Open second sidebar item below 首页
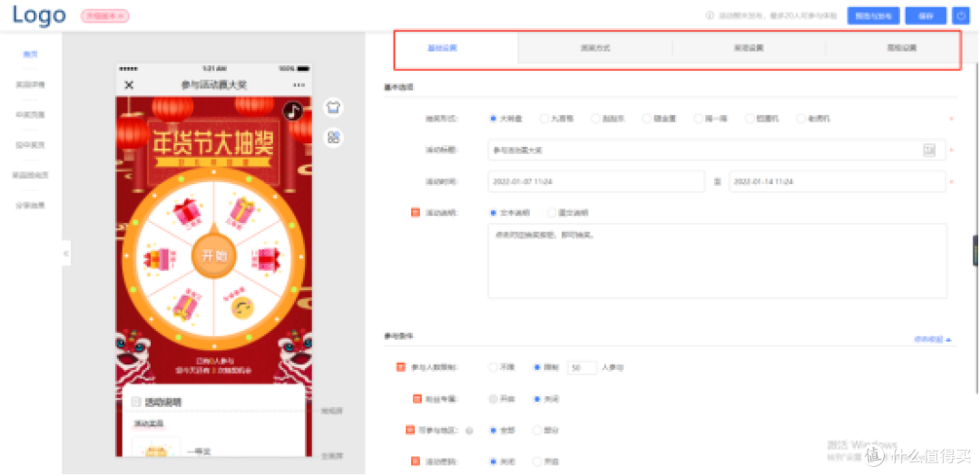Screen dimensions: 980x476 [x=31, y=84]
